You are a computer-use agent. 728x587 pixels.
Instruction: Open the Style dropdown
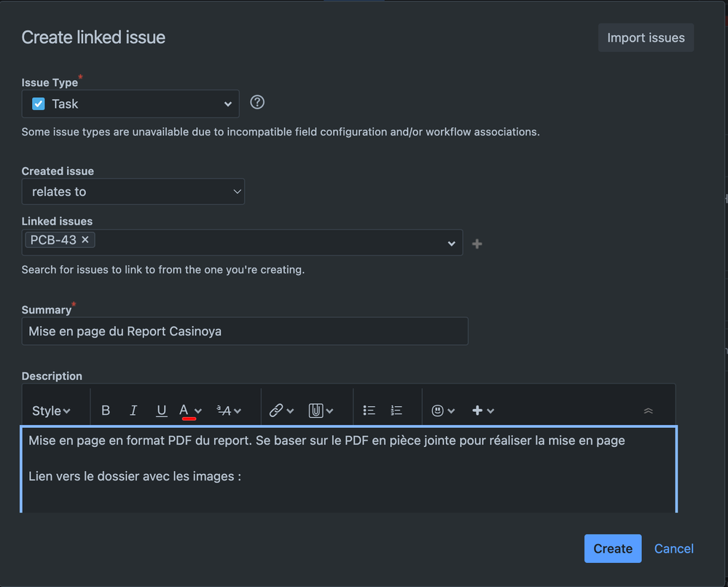pyautogui.click(x=51, y=411)
